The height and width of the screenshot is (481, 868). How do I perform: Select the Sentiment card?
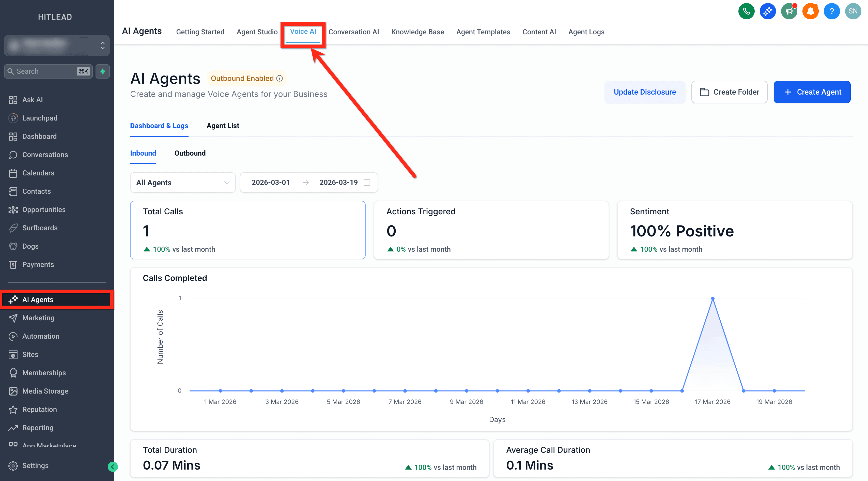(735, 230)
